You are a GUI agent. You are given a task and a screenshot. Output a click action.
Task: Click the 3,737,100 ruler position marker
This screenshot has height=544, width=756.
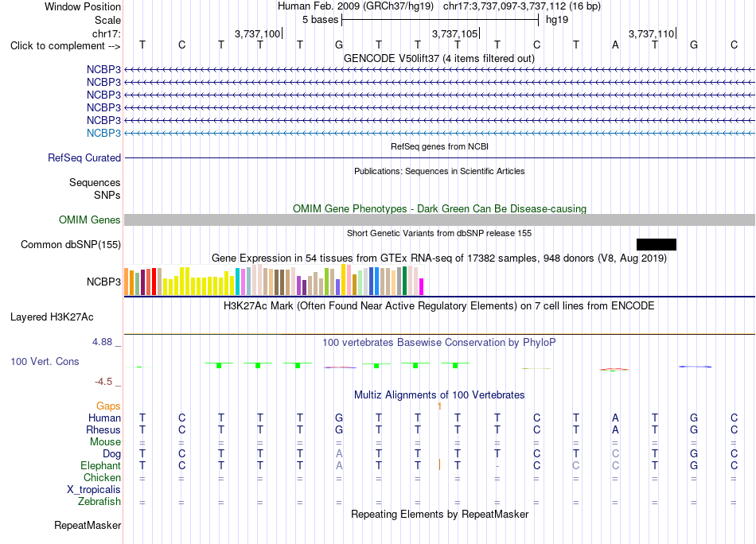coord(257,33)
